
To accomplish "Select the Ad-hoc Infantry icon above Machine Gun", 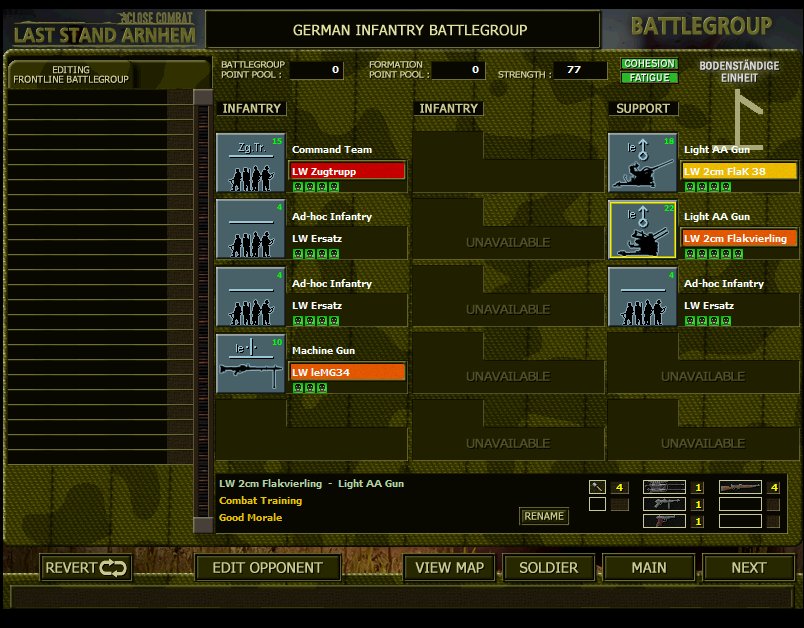I will 251,297.
